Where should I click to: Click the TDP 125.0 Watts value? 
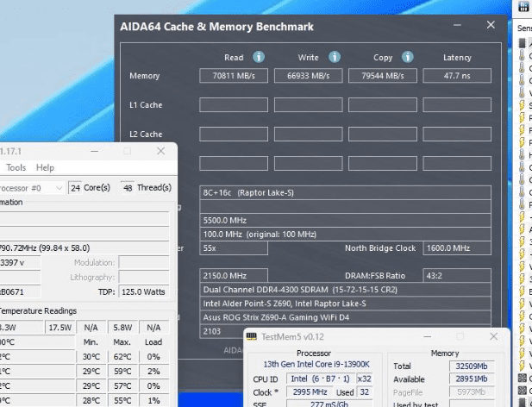(x=144, y=291)
